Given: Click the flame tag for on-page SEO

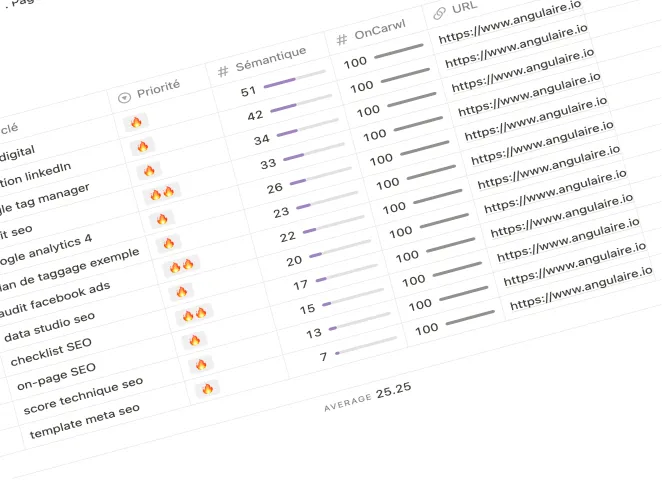Looking at the screenshot, I should [195, 340].
